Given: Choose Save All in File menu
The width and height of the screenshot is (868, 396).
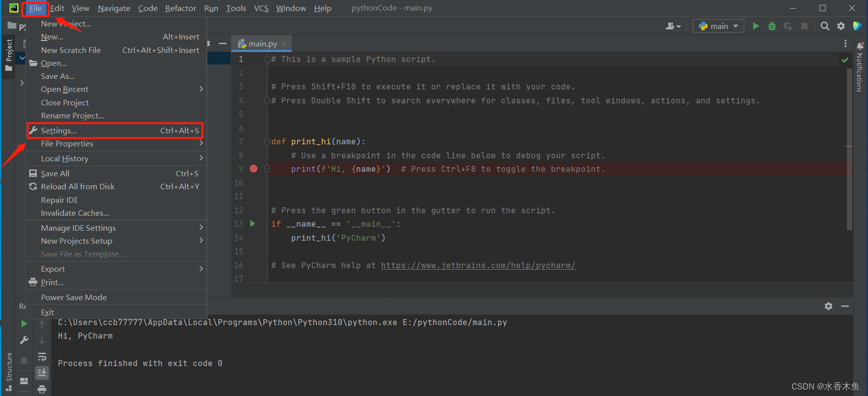Looking at the screenshot, I should [x=116, y=174].
